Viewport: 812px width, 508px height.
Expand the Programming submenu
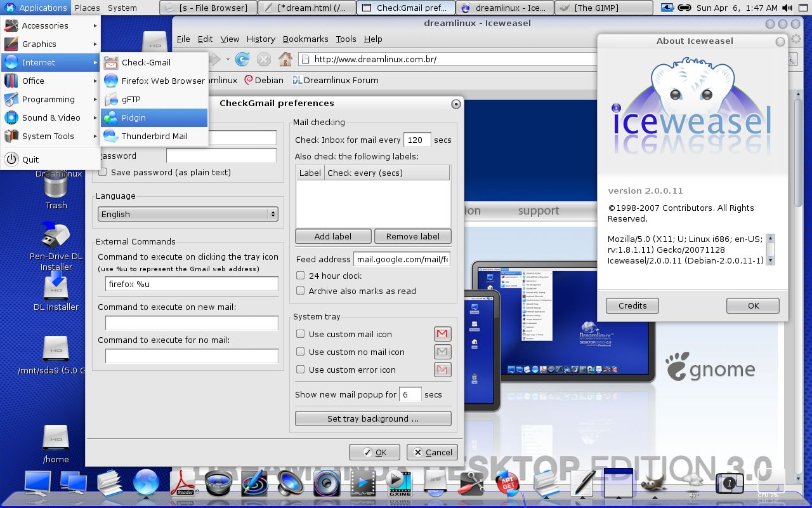point(51,99)
